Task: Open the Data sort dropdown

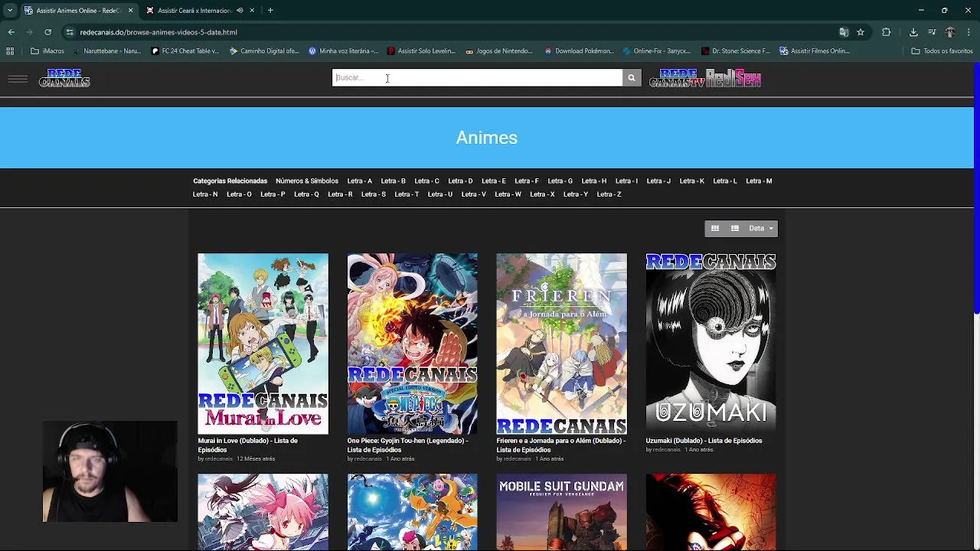Action: click(x=761, y=228)
